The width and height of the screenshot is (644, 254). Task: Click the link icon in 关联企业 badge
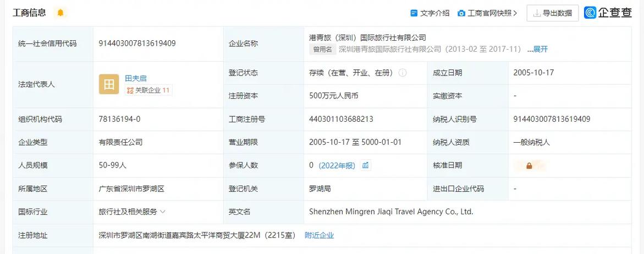(x=130, y=90)
